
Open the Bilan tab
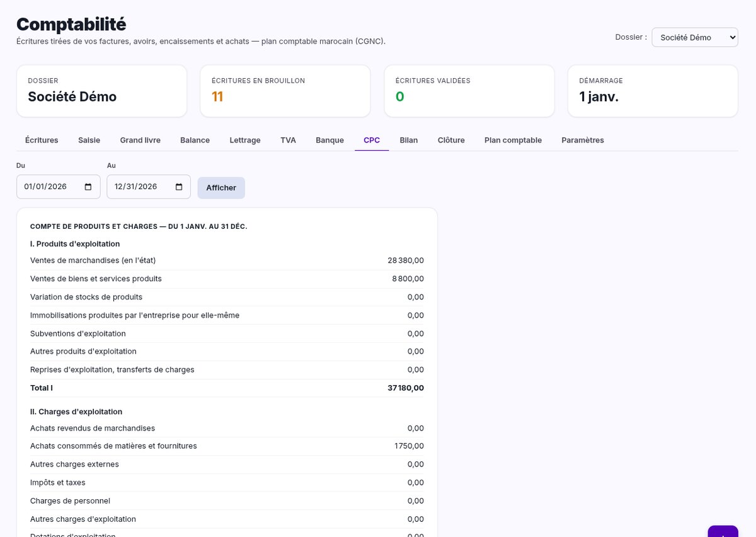click(409, 140)
